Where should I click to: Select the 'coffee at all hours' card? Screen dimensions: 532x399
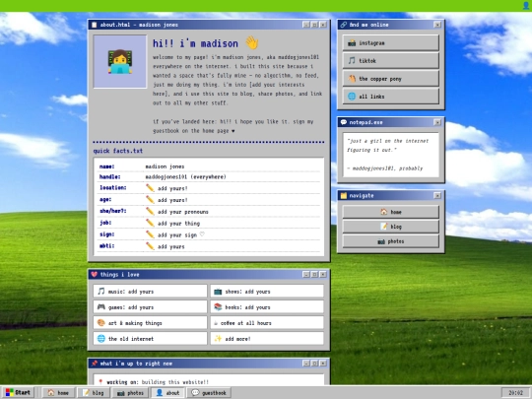[x=267, y=323]
